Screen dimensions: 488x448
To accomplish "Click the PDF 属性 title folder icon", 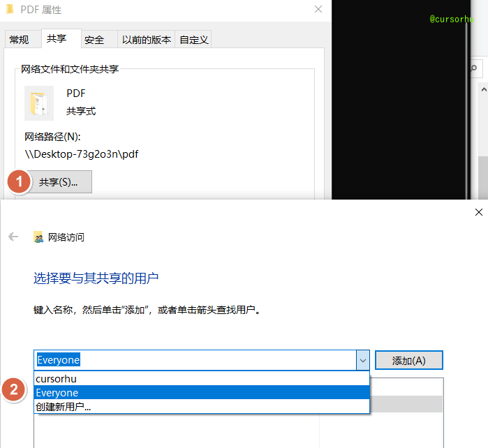I will pyautogui.click(x=10, y=9).
